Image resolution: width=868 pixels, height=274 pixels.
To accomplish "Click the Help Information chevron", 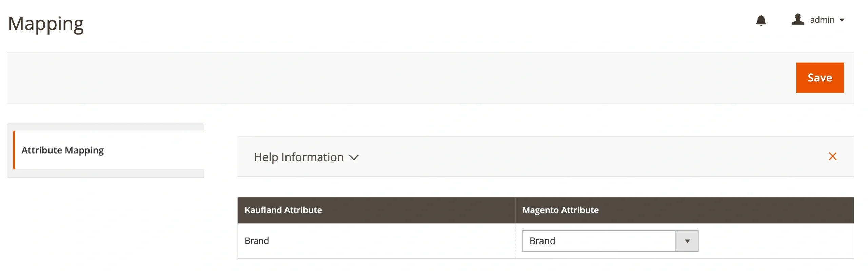I will [x=354, y=157].
